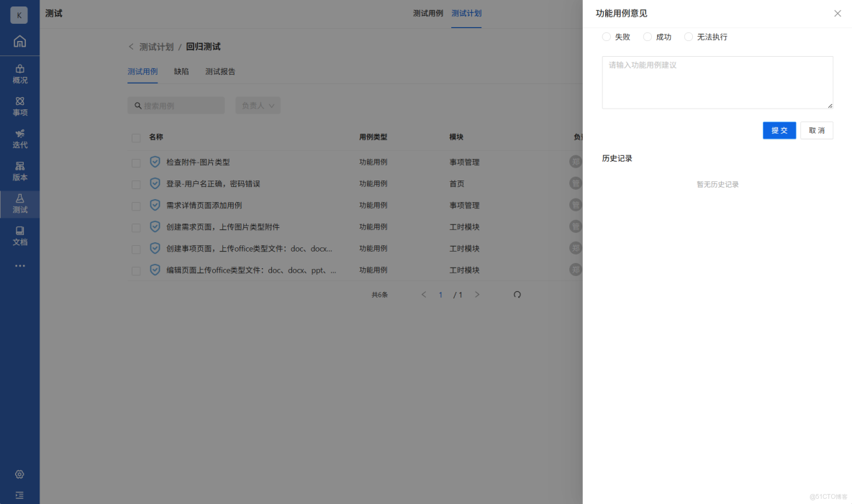Select the 事项 items icon in sidebar

pyautogui.click(x=19, y=106)
